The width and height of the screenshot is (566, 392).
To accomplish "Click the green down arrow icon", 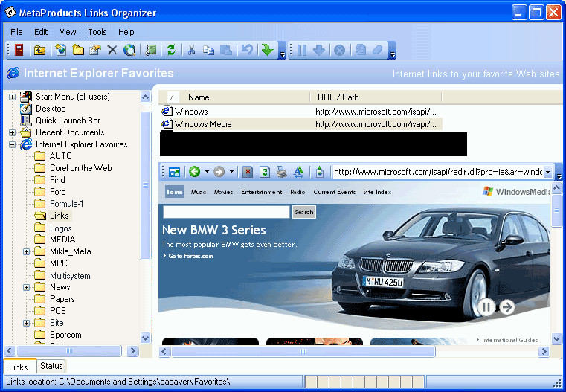I will [x=268, y=50].
